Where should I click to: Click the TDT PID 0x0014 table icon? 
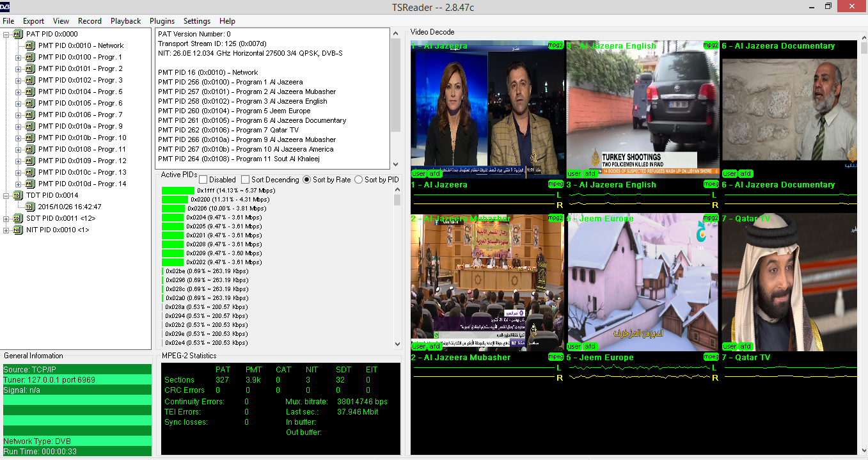17,195
